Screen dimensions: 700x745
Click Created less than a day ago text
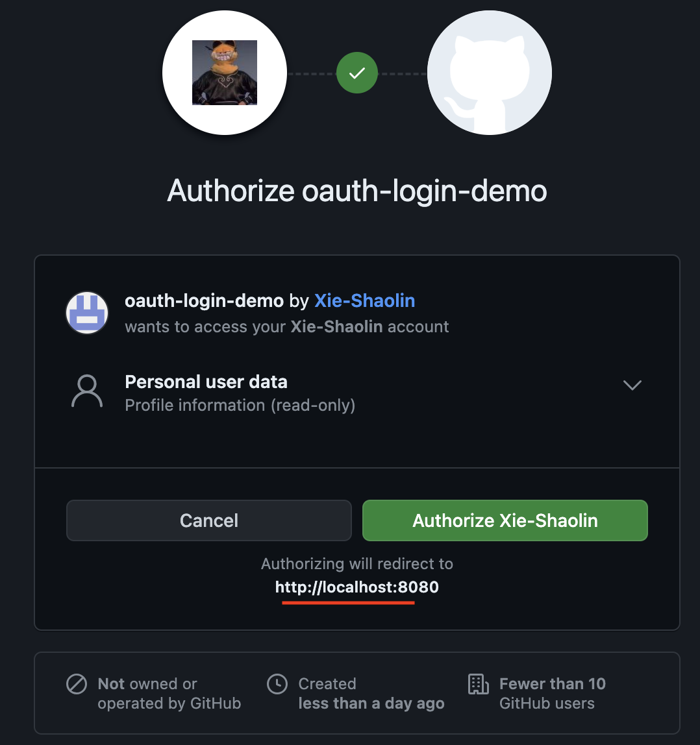pyautogui.click(x=371, y=693)
